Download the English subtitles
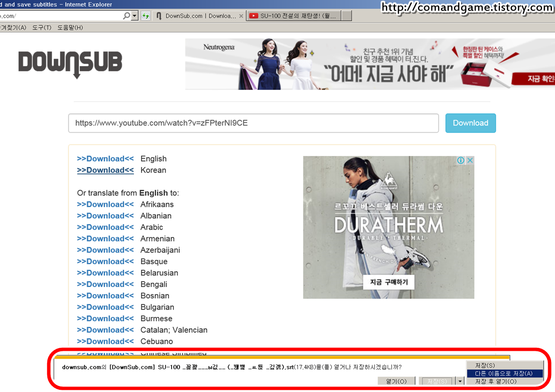555x392 pixels. [x=105, y=159]
